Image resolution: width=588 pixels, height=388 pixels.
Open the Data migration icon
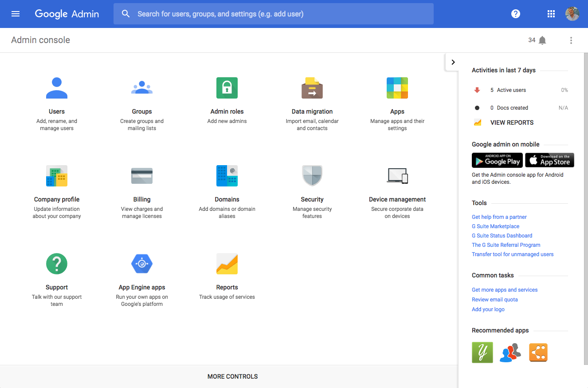click(312, 88)
